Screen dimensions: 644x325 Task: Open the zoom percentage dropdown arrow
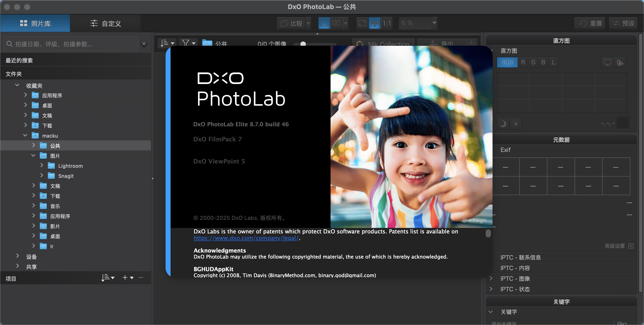point(434,23)
